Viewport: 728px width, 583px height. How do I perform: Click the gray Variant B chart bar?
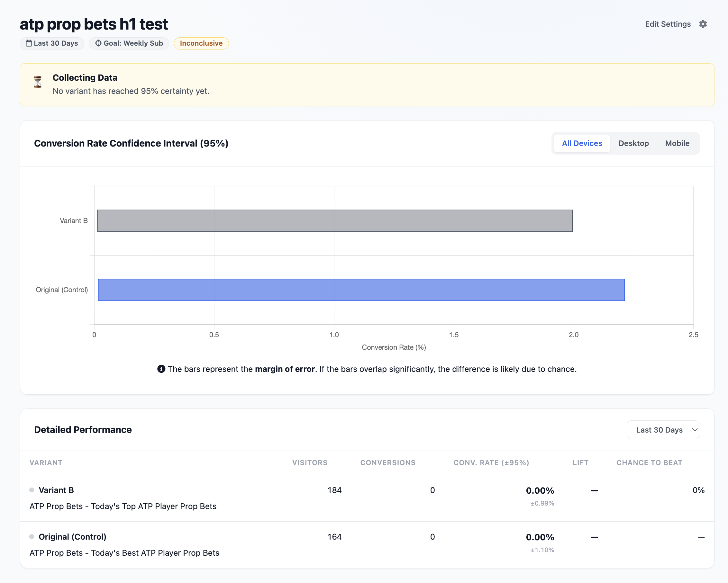(x=334, y=221)
